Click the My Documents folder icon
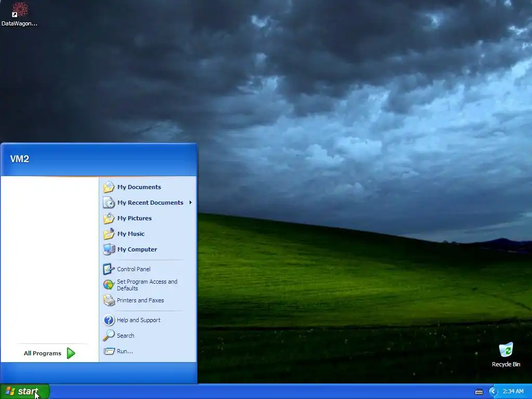Image resolution: width=532 pixels, height=399 pixels. coord(109,187)
